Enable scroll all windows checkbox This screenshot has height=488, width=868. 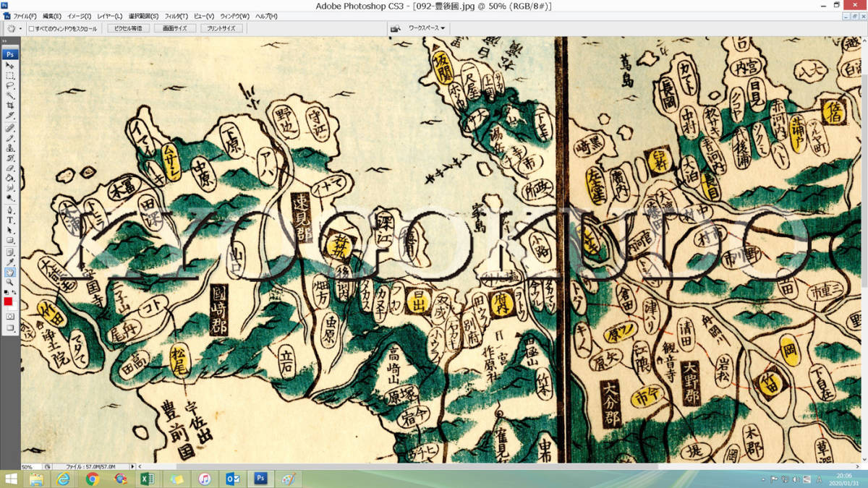coord(31,28)
